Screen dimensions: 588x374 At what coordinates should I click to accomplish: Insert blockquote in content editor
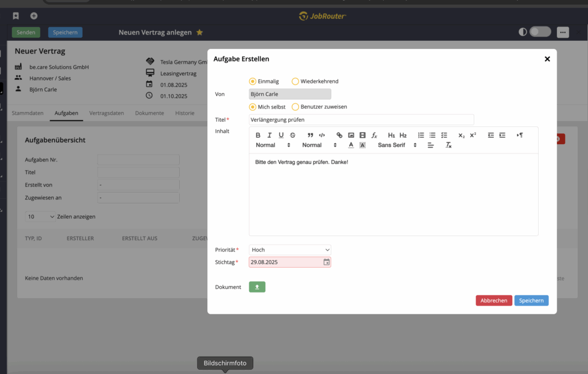(x=310, y=136)
